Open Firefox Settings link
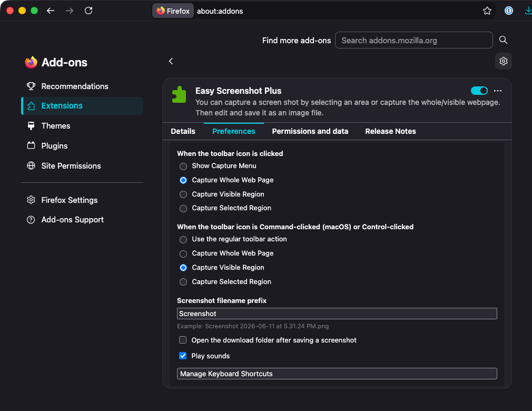This screenshot has height=411, width=532. click(70, 200)
